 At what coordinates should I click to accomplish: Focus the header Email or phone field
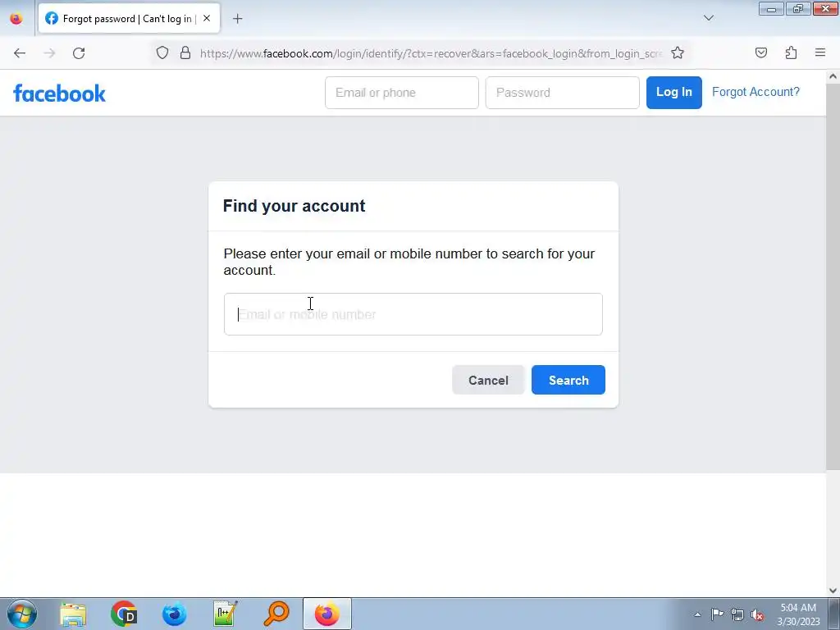[401, 93]
